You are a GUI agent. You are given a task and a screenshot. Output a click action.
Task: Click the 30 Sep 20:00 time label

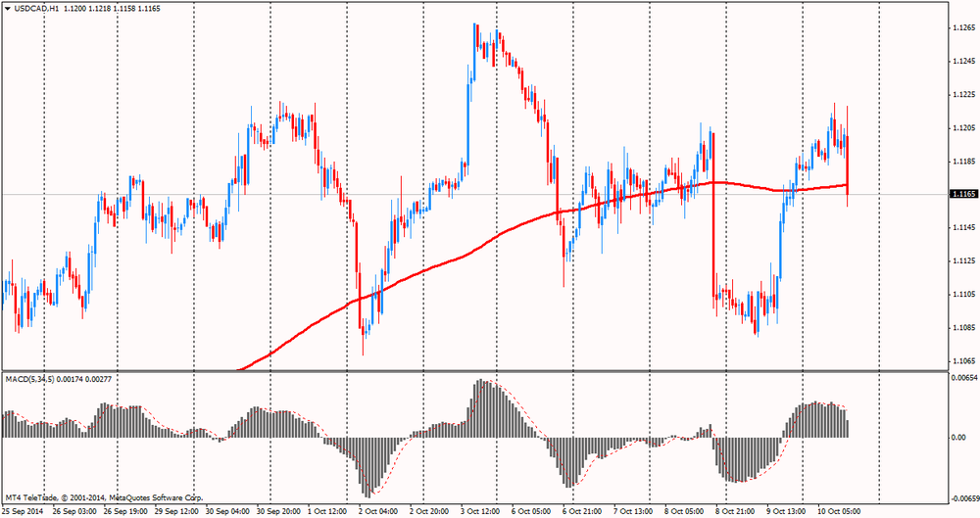tap(279, 510)
